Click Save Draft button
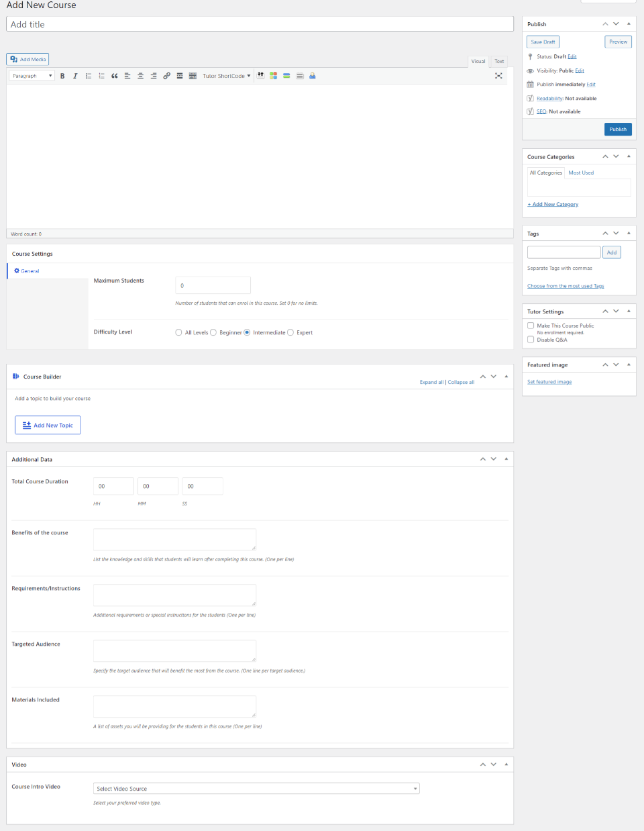Image resolution: width=644 pixels, height=831 pixels. click(x=543, y=42)
